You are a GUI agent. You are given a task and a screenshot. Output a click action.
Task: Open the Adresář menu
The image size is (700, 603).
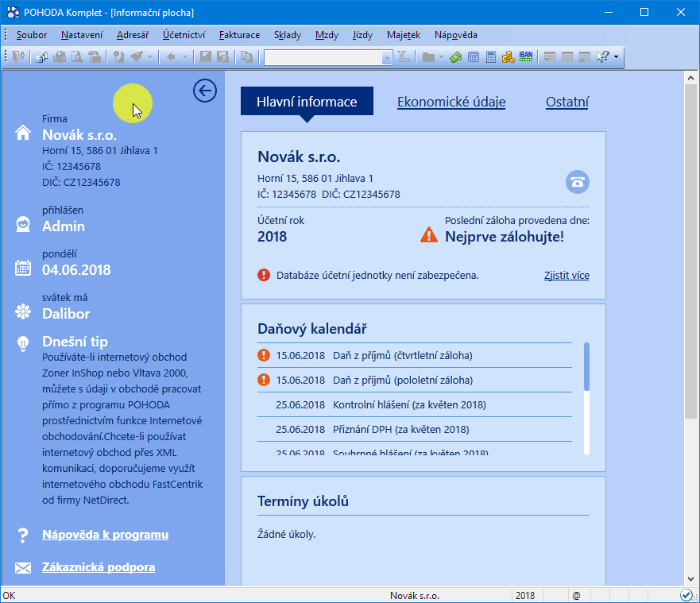point(133,35)
